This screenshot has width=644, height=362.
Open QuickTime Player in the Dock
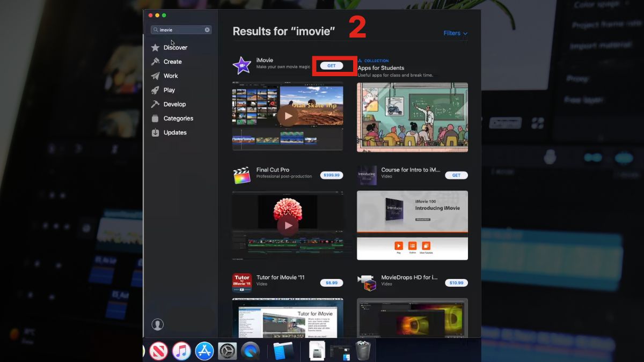(x=250, y=351)
